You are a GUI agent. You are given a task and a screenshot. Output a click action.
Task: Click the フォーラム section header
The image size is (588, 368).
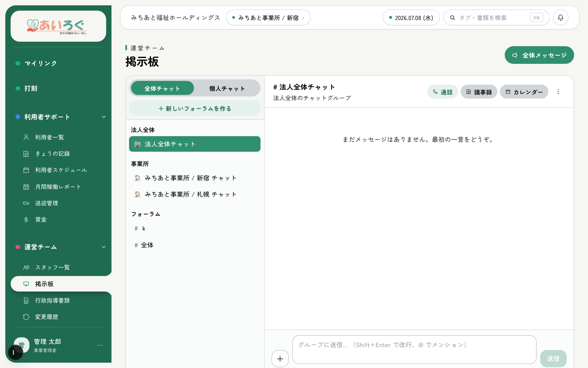[146, 214]
